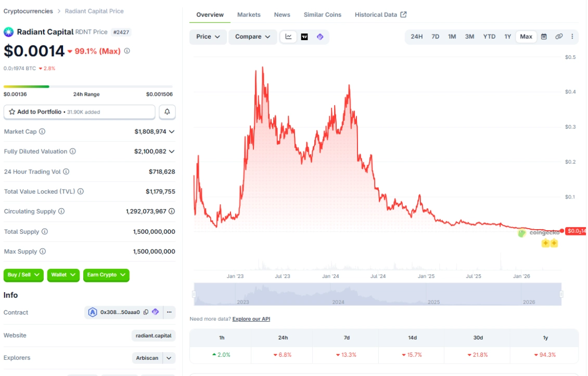This screenshot has height=376, width=588.
Task: Click info icon next to Fully Diluted Valuation
Action: click(73, 151)
